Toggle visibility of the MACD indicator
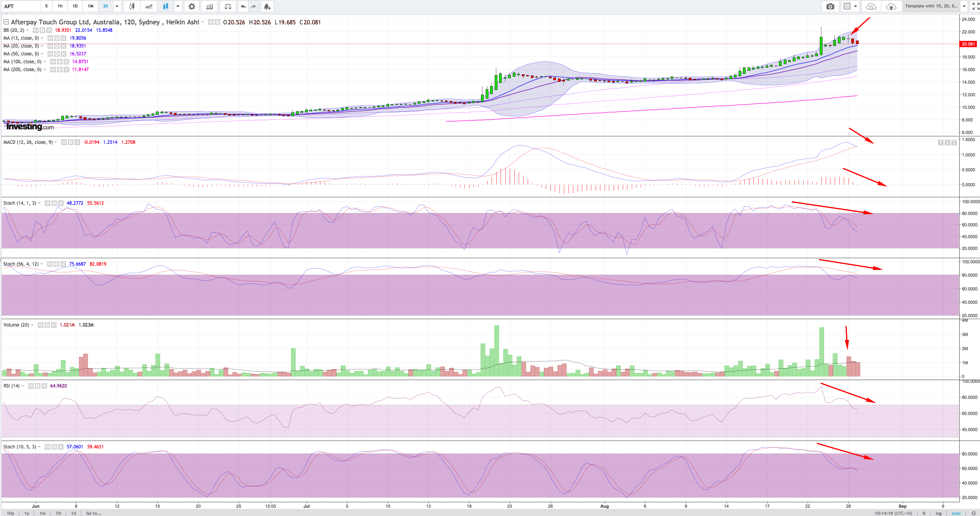The width and height of the screenshot is (980, 516). (x=64, y=142)
